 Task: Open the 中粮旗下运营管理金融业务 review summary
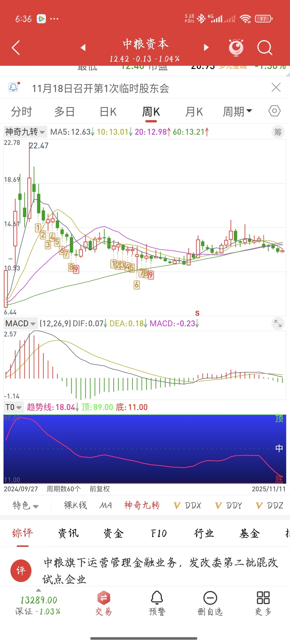pyautogui.click(x=161, y=571)
